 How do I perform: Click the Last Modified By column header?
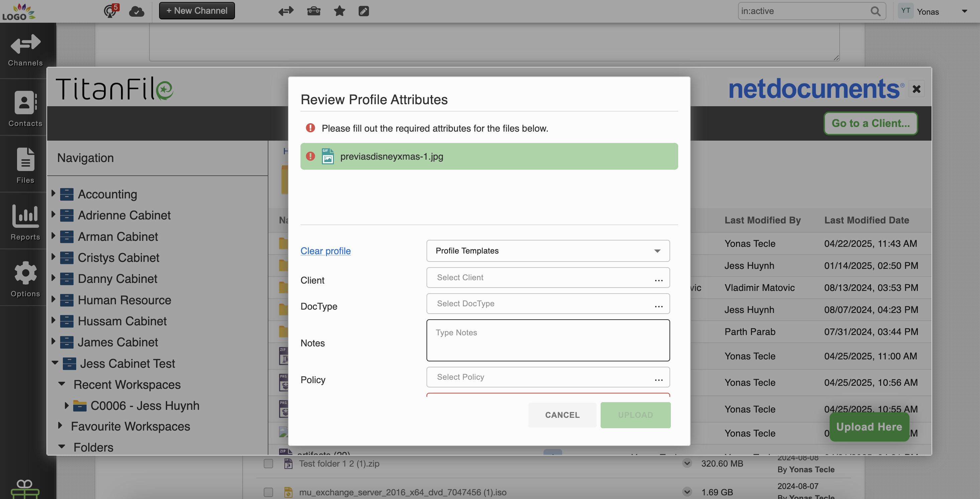(x=762, y=220)
